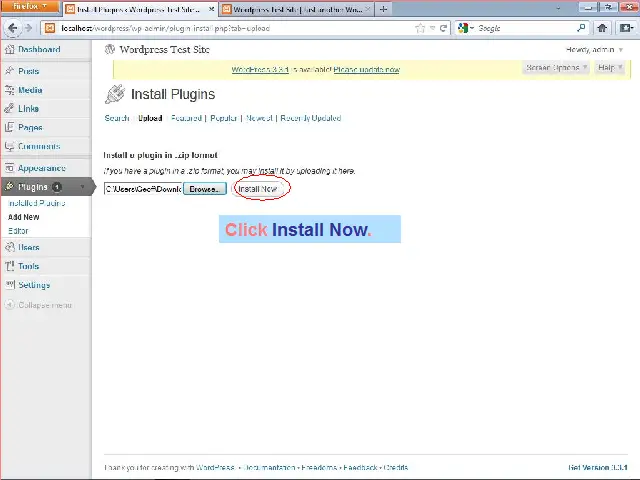
Task: Reload the page with the refresh icon
Action: 443,28
